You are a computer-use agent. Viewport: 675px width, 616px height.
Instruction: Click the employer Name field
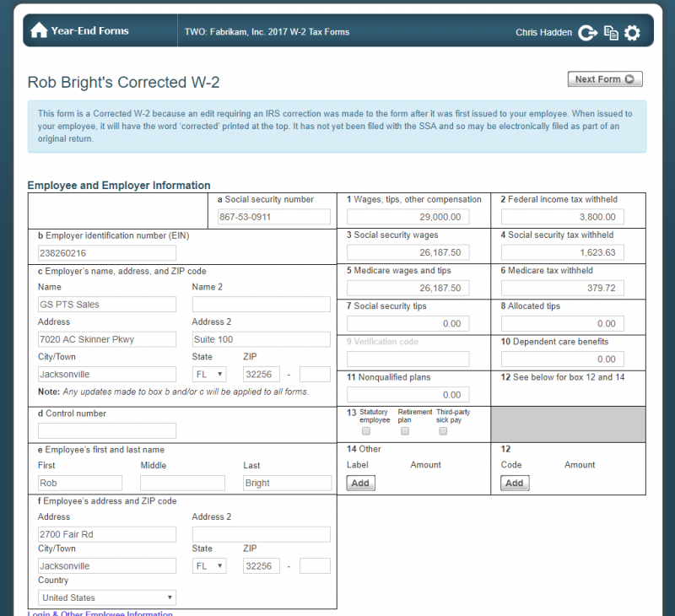[x=107, y=305]
